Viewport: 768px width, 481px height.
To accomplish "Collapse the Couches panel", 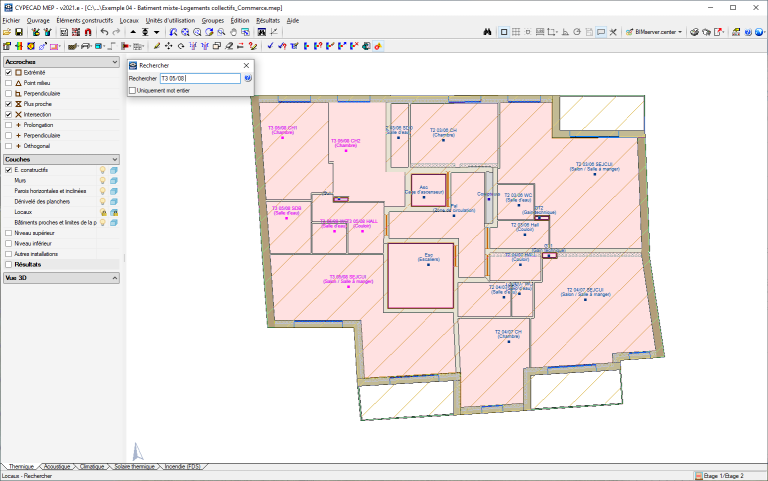I will click(116, 159).
